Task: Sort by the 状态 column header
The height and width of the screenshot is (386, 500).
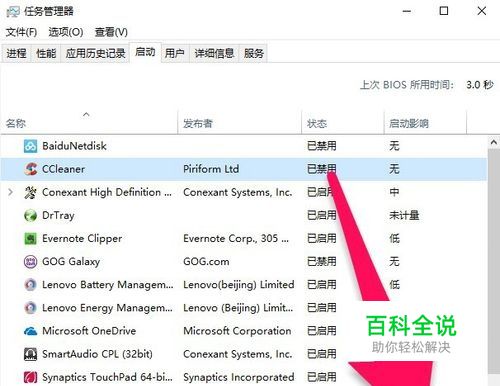Action: (x=343, y=123)
